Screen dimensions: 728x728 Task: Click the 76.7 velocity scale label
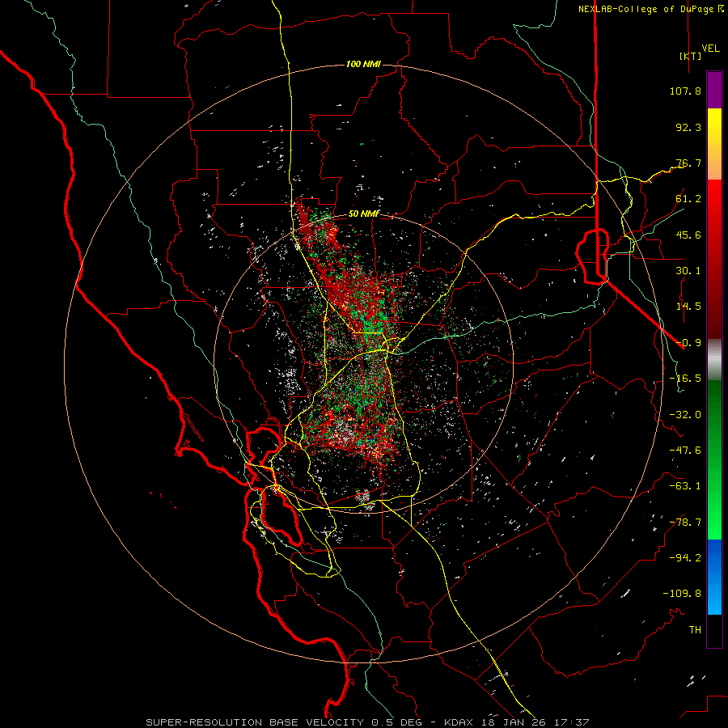click(688, 163)
